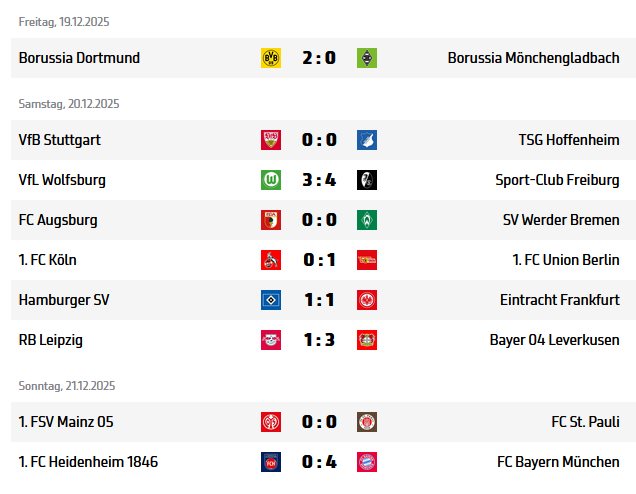Open the 3:4 Wolfsburg–Freiburg match score
The width and height of the screenshot is (636, 494).
[319, 180]
